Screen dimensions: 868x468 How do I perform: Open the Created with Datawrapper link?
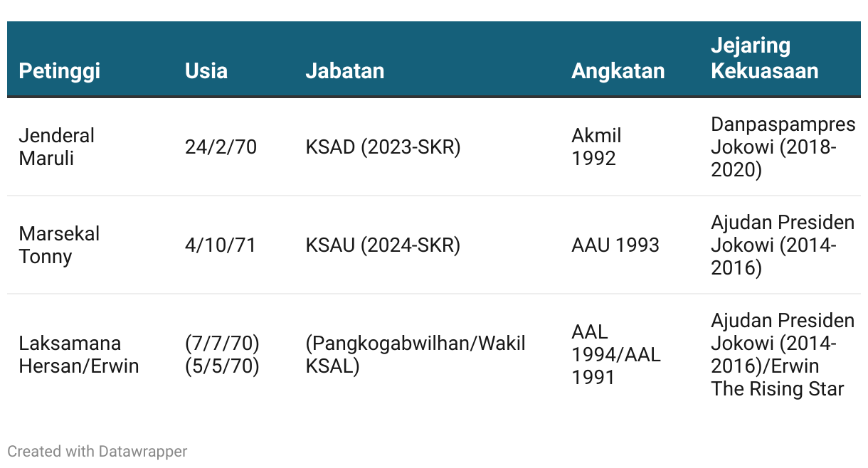click(x=97, y=451)
